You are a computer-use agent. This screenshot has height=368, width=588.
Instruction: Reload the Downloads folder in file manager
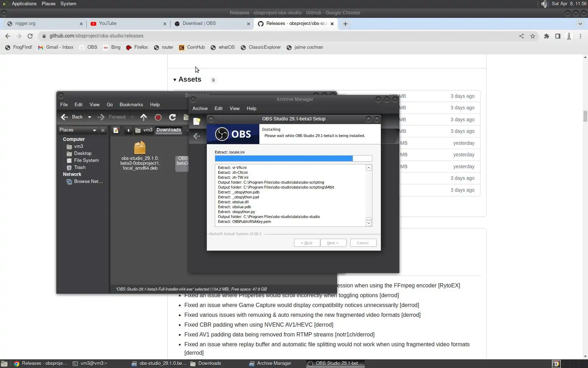point(173,117)
